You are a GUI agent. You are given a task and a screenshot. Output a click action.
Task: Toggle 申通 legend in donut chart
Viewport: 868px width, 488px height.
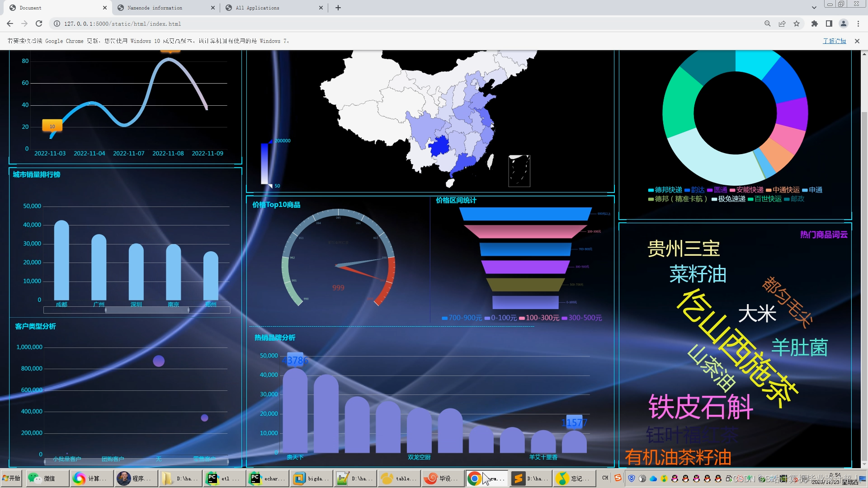click(812, 190)
